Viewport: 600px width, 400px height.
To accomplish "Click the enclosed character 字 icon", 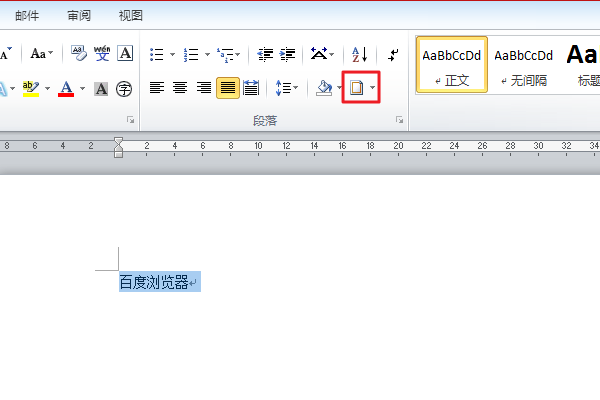I will 124,89.
